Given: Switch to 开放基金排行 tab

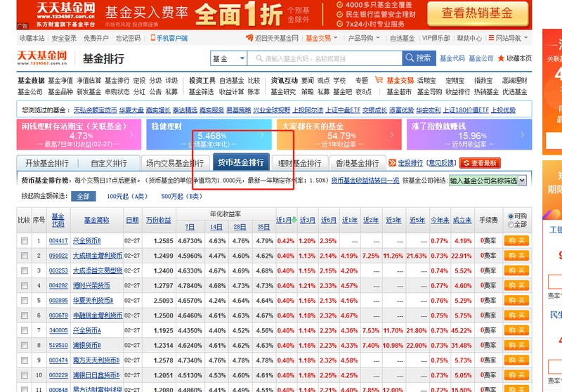Looking at the screenshot, I should coord(47,164).
